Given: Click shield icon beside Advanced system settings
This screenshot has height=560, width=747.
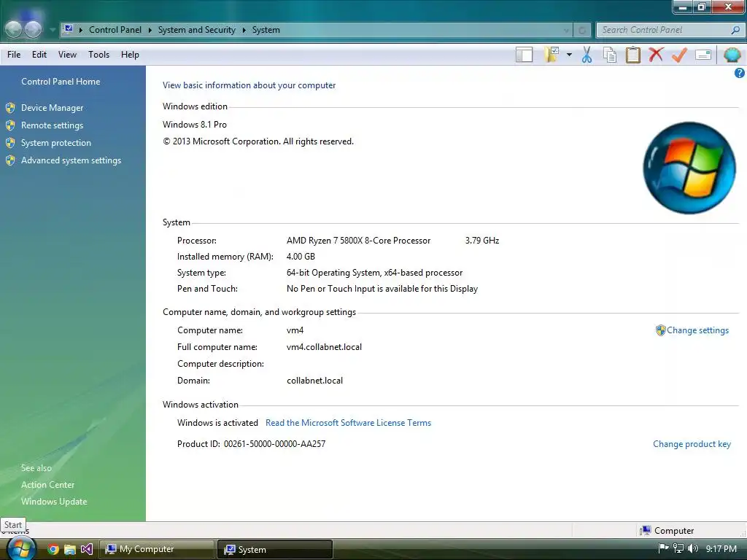Looking at the screenshot, I should [10, 160].
